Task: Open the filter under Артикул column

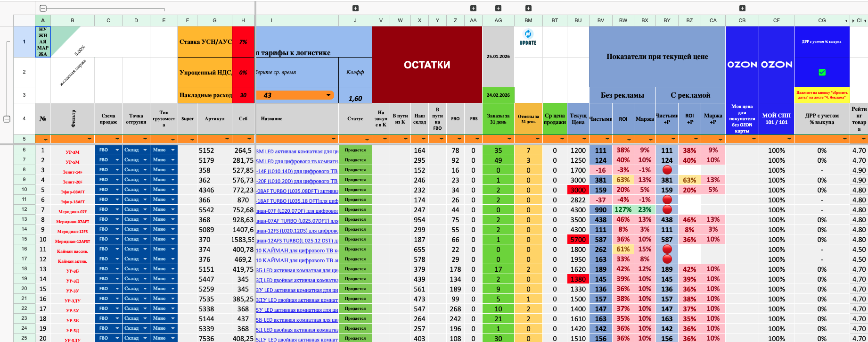Action: coord(227,139)
